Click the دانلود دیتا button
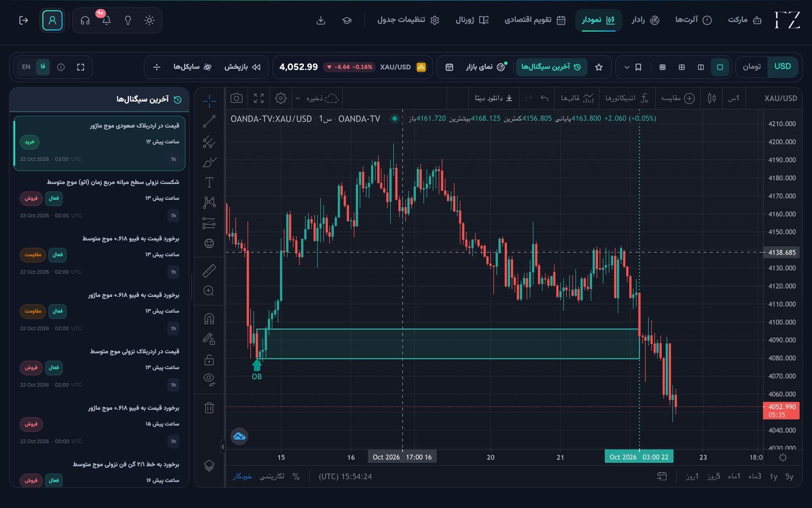Screen dimensions: 812x508 coord(494,98)
